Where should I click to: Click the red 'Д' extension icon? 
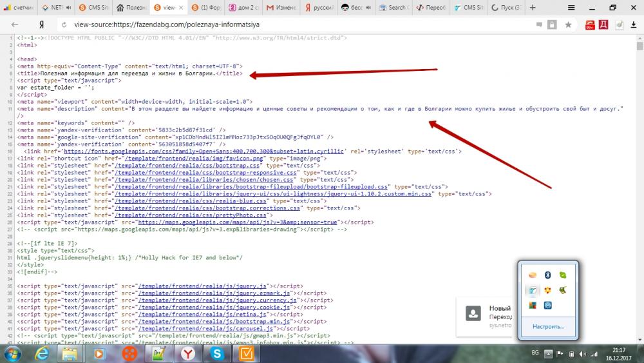click(603, 25)
